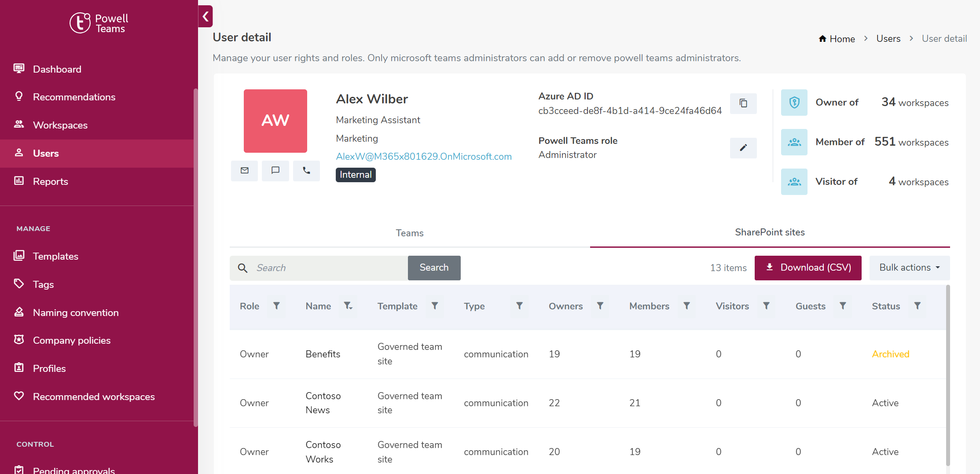Click the Owner of shield icon
Image resolution: width=980 pixels, height=474 pixels.
[794, 103]
